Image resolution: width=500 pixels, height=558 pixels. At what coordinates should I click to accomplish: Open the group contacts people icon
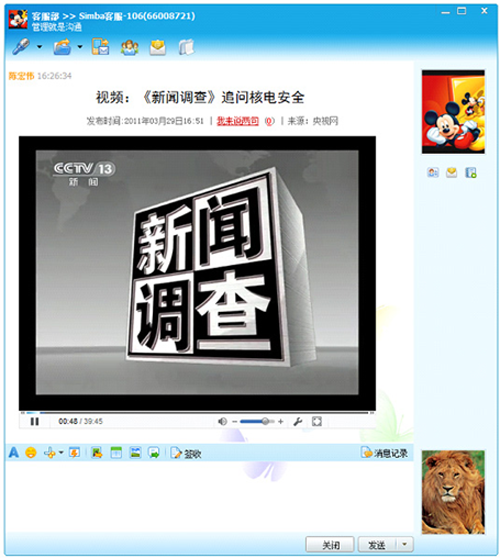pos(130,47)
